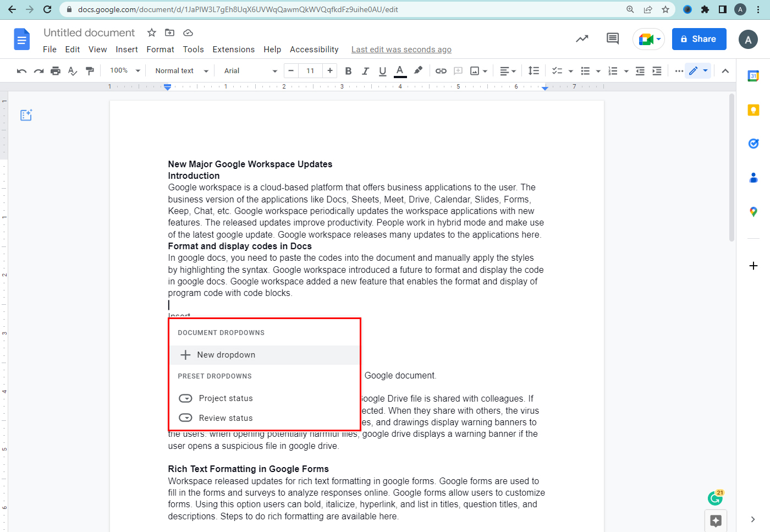Open Google Calendar side panel icon

(753, 76)
